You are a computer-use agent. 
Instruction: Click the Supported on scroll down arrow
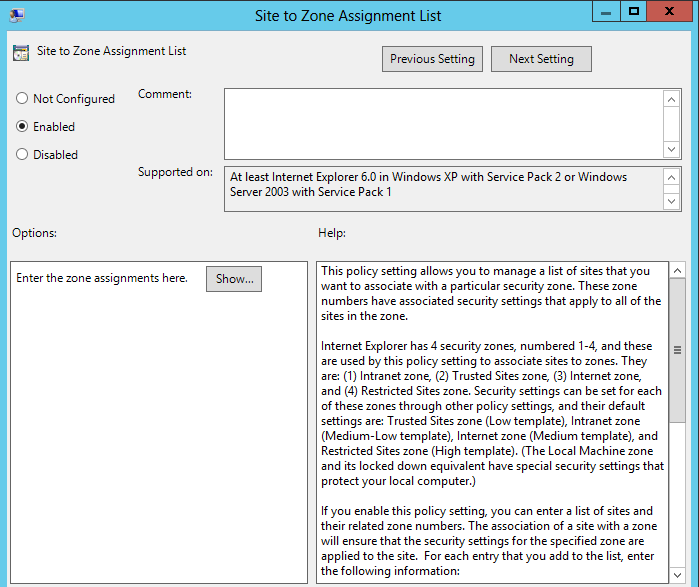[x=671, y=201]
